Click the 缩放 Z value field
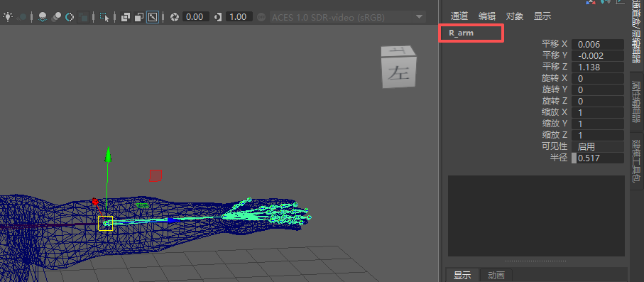Viewport: 644px width, 282px height. 598,135
